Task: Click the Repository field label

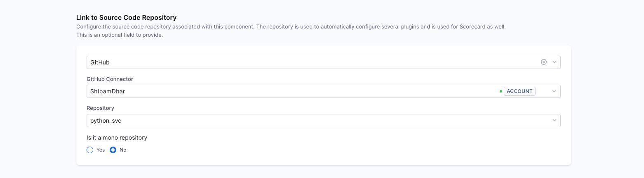Action: [x=100, y=108]
